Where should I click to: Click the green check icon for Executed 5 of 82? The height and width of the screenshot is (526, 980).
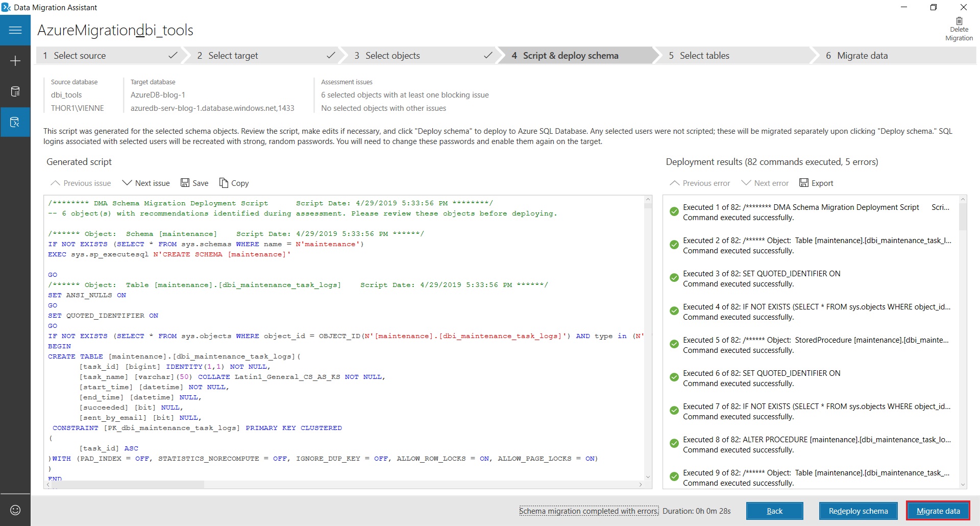(x=674, y=344)
